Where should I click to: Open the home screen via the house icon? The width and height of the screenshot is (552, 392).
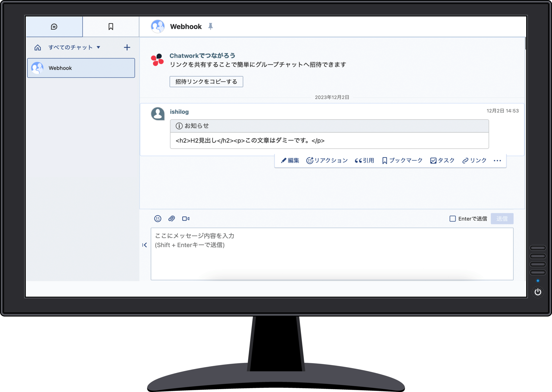coord(37,47)
